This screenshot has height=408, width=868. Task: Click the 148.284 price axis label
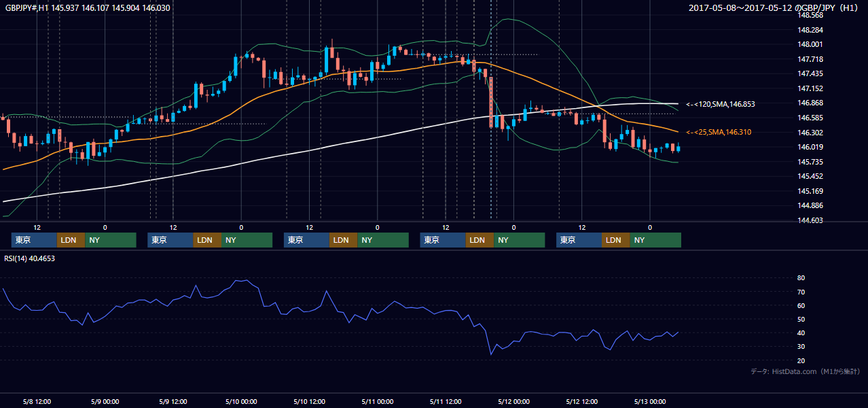click(x=810, y=30)
